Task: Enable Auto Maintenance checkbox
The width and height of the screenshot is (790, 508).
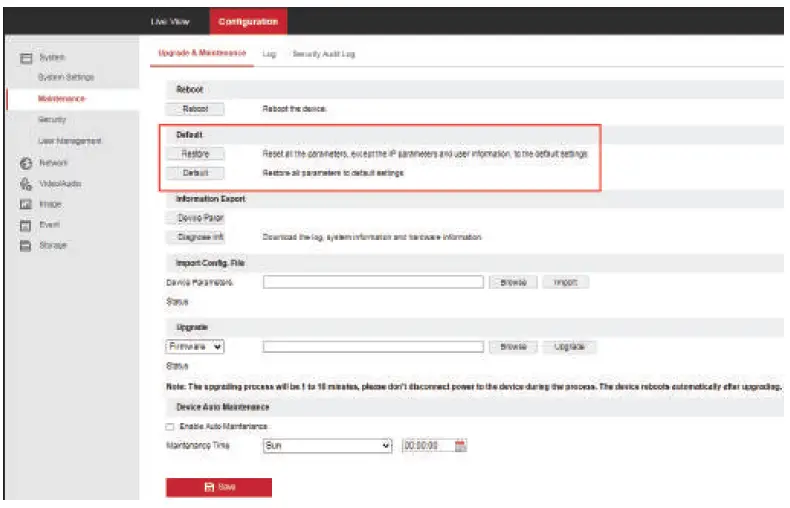Action: [x=170, y=427]
